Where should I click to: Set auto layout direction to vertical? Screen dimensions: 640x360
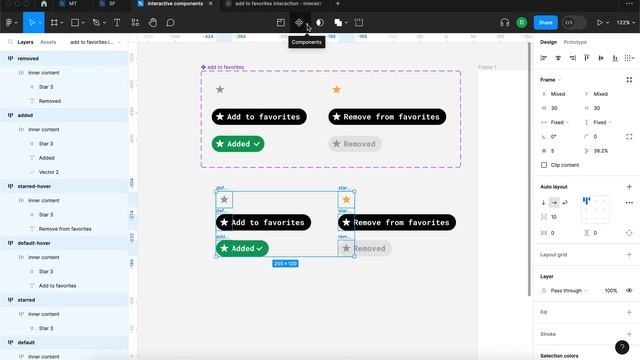543,202
